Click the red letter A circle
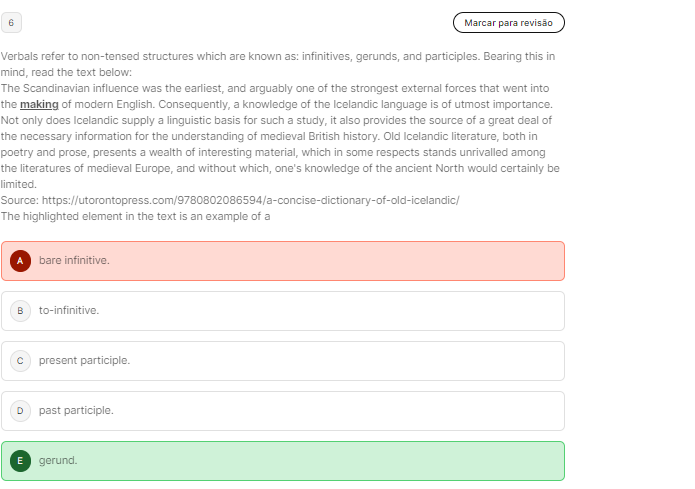The image size is (695, 489). pyautogui.click(x=20, y=261)
